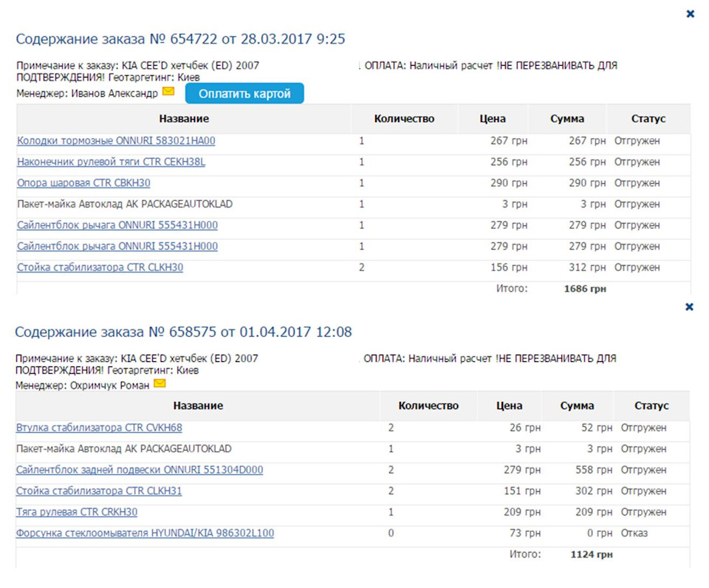Open Опора шаровая CTR CBKH30 link
Screen dimensions: 709x588
coord(83,183)
